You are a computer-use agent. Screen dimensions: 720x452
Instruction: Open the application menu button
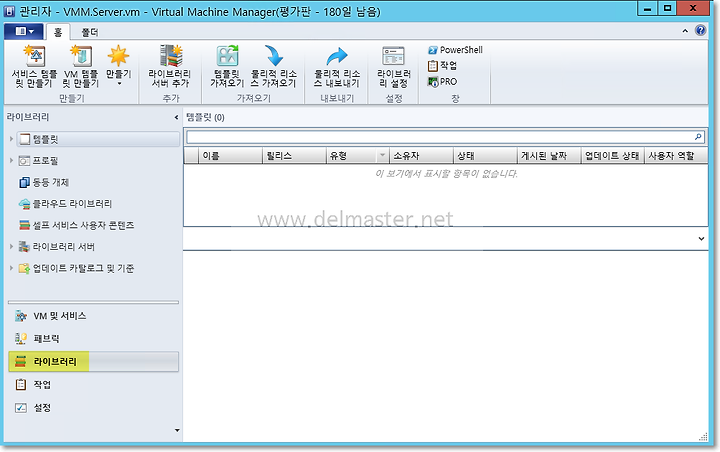(24, 31)
